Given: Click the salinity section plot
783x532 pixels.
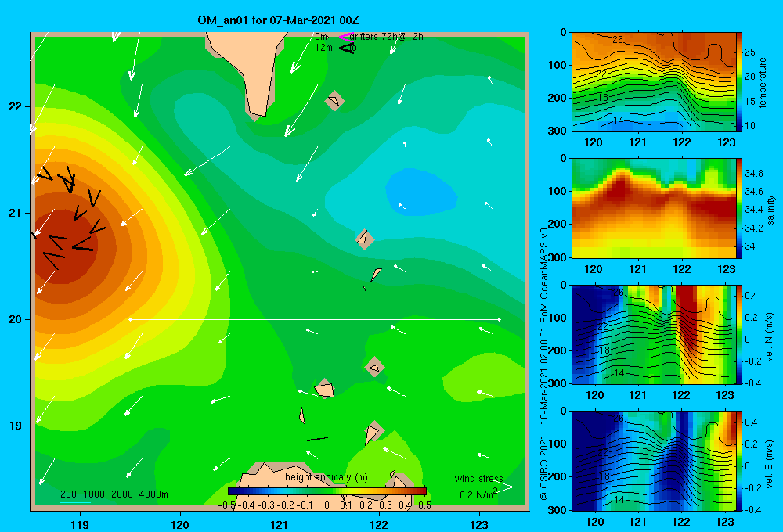Looking at the screenshot, I should click(x=654, y=208).
